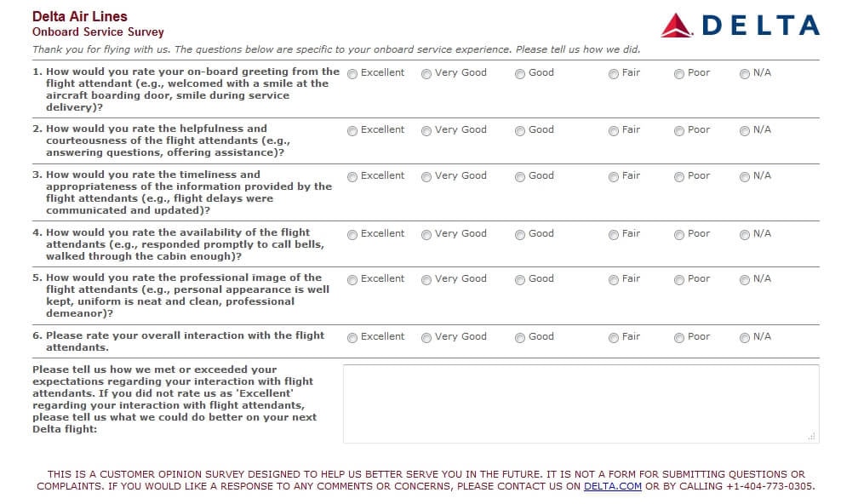Rate helpfulness and courteousness as Good
This screenshot has height=504, width=841.
520,131
